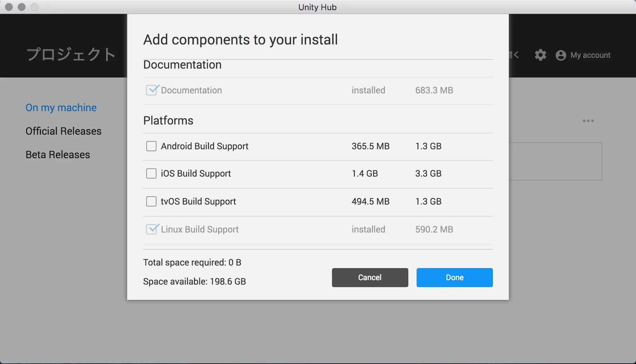
Task: Switch to Beta Releases tab
Action: click(x=58, y=154)
